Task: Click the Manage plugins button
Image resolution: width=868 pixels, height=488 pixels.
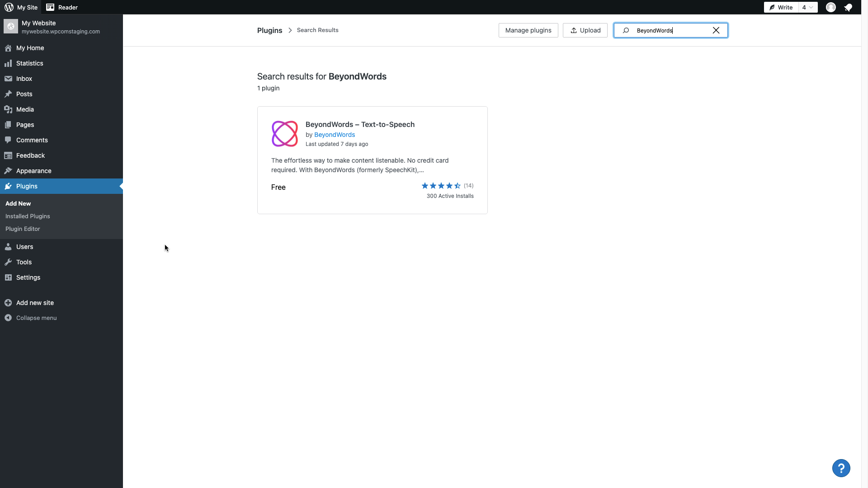Action: pyautogui.click(x=528, y=30)
